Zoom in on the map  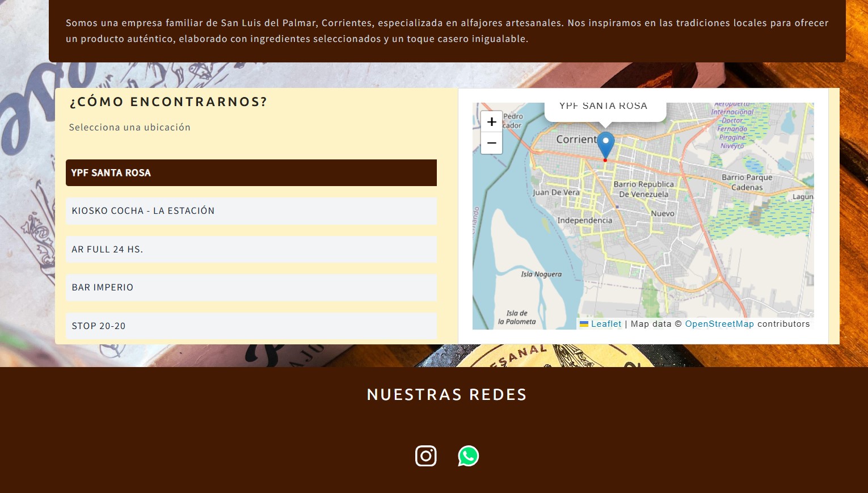(x=491, y=122)
